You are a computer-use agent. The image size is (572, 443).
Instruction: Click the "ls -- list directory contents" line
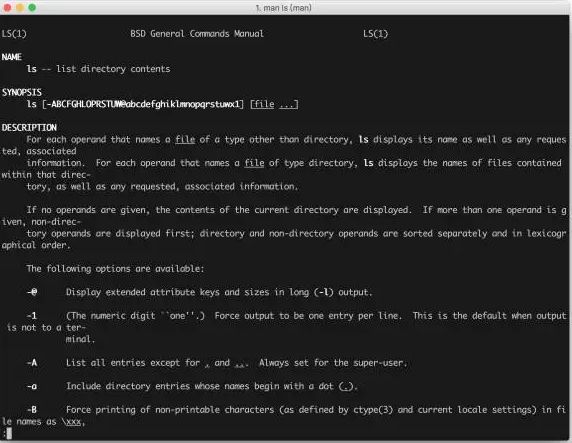(x=98, y=69)
